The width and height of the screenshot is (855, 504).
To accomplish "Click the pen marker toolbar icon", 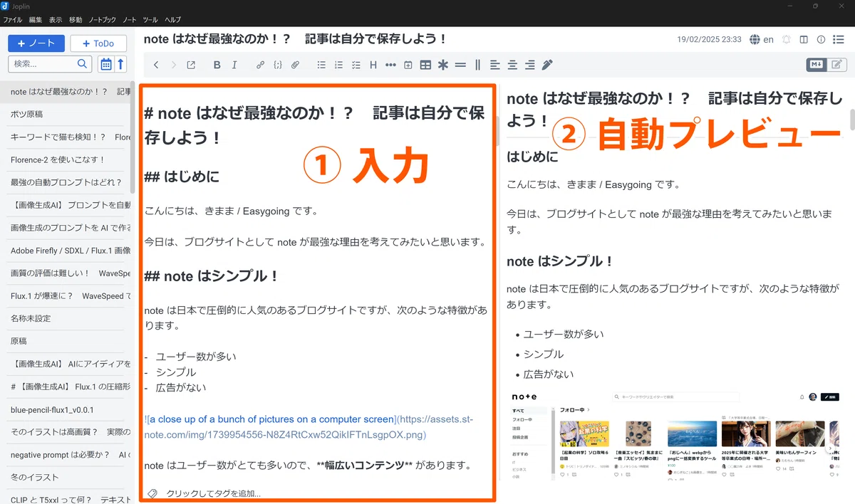I will pyautogui.click(x=547, y=65).
